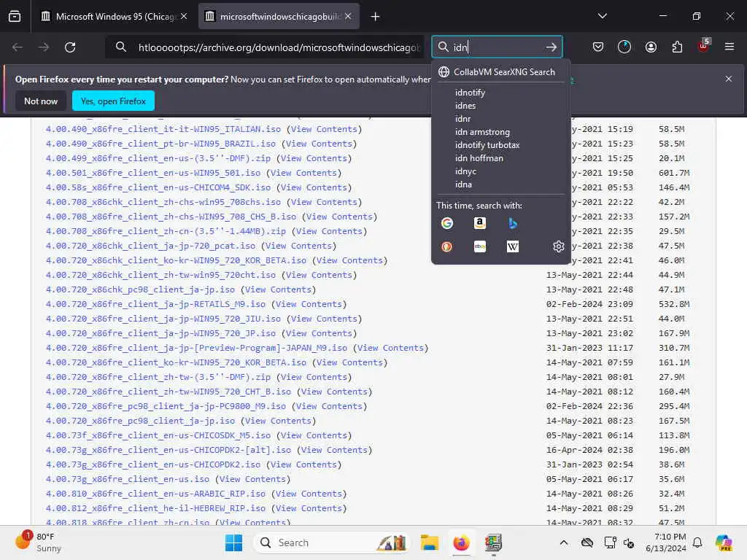Open File Explorer from taskbar
This screenshot has height=560, width=747.
[429, 542]
